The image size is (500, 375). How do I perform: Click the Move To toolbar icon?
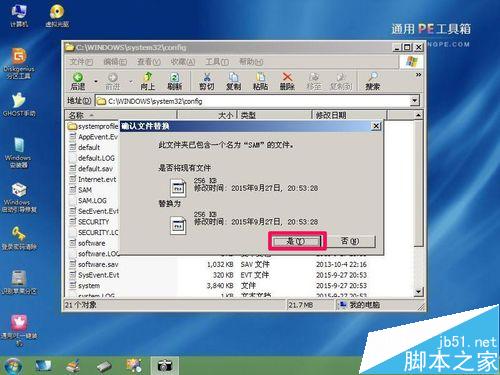pyautogui.click(x=314, y=81)
